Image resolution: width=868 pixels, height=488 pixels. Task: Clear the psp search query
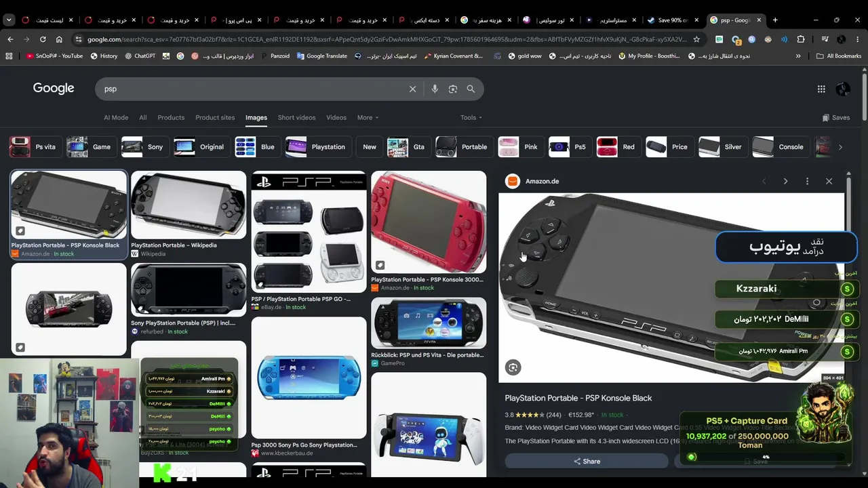412,89
